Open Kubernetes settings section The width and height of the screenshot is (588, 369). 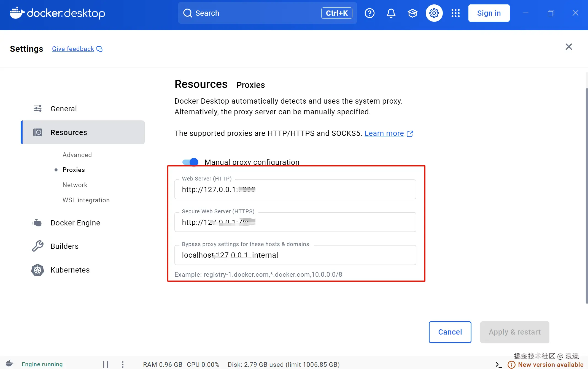70,270
